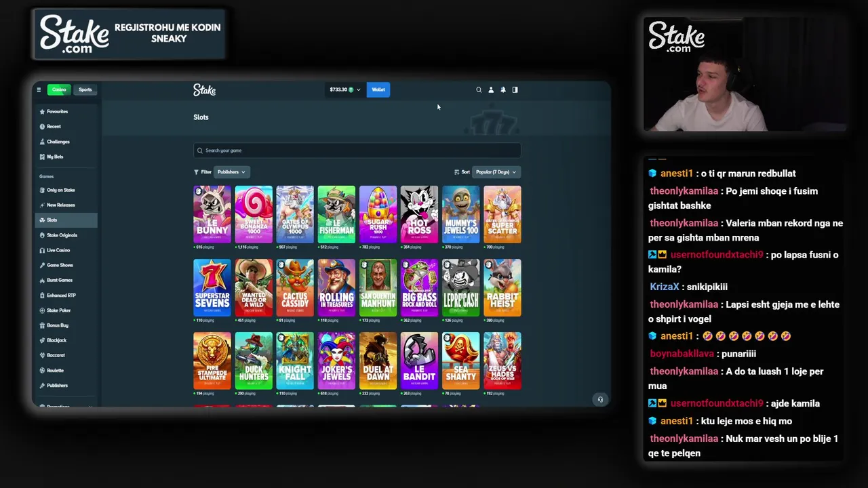
Task: Click the Recent clock icon in sidebar
Action: click(x=42, y=127)
